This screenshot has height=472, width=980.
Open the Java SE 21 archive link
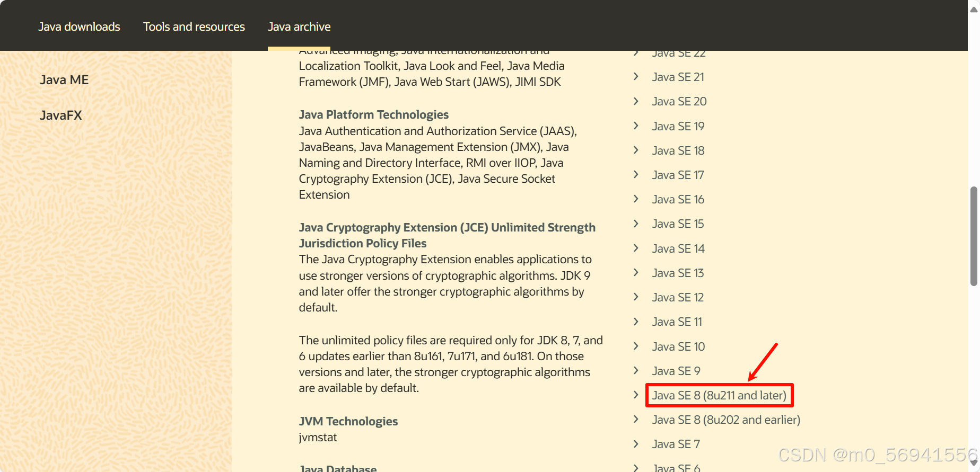678,77
